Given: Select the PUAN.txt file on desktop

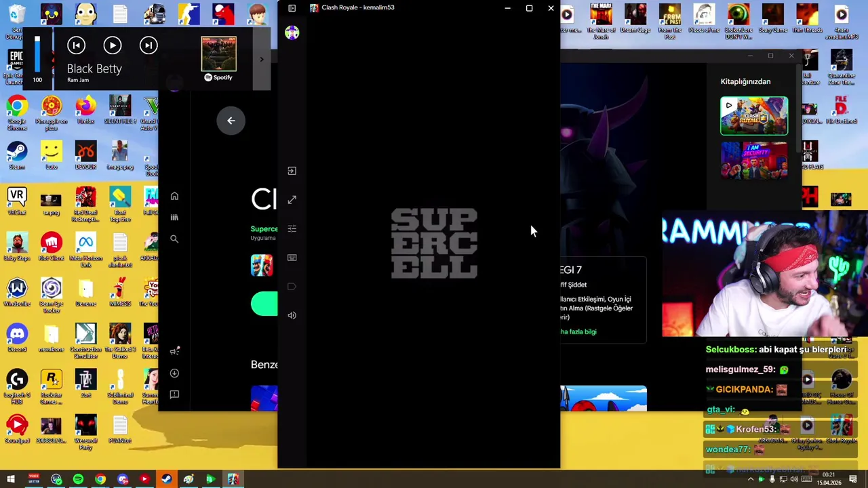Looking at the screenshot, I should point(120,428).
